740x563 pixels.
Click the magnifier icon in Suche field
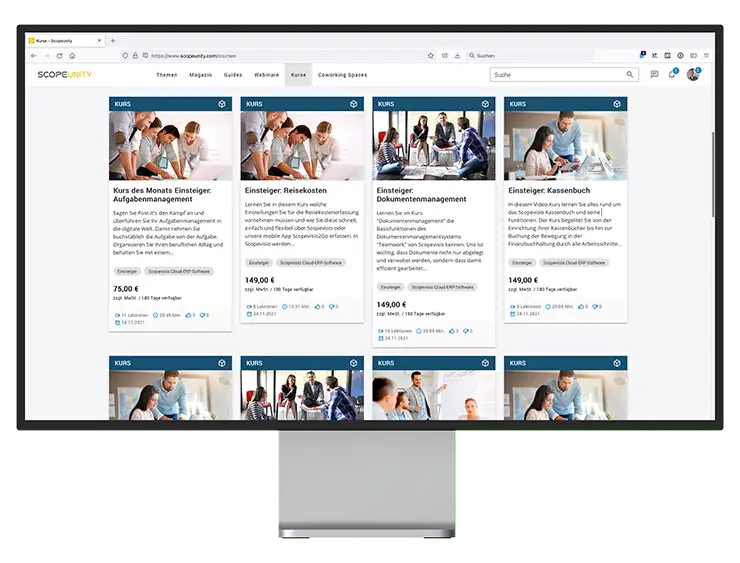coord(630,75)
